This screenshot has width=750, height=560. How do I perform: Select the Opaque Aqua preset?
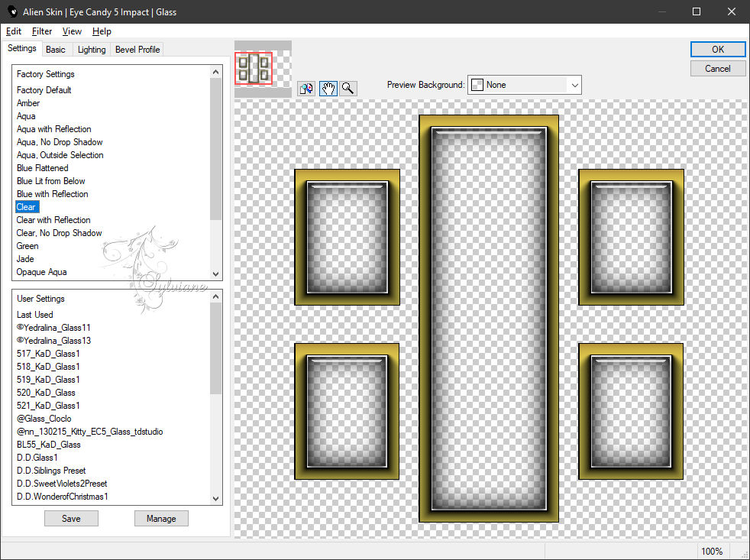click(x=41, y=271)
